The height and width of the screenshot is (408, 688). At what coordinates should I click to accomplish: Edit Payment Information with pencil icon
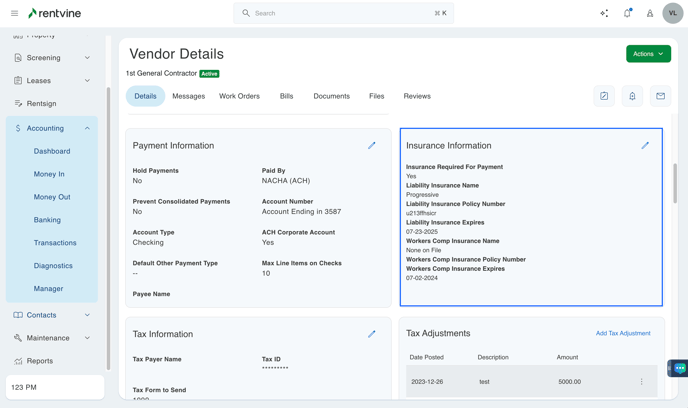[372, 145]
